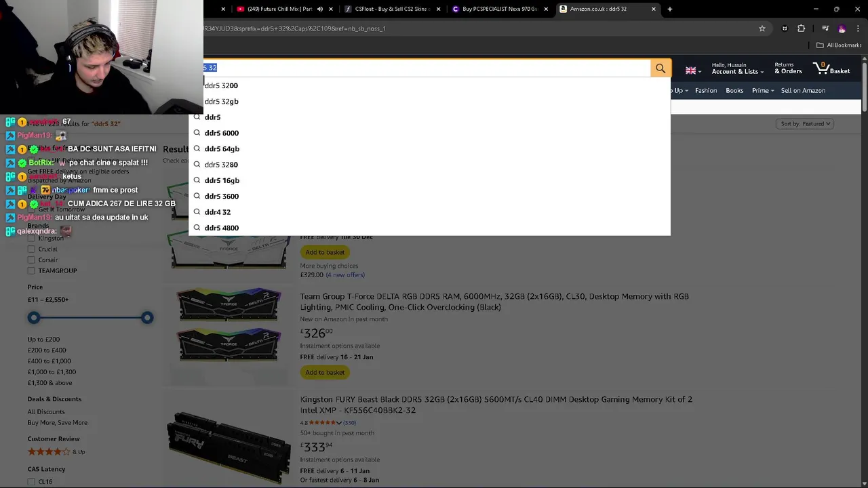Click the magnifier icon beside ddr4 32
The width and height of the screenshot is (868, 488).
tap(197, 211)
